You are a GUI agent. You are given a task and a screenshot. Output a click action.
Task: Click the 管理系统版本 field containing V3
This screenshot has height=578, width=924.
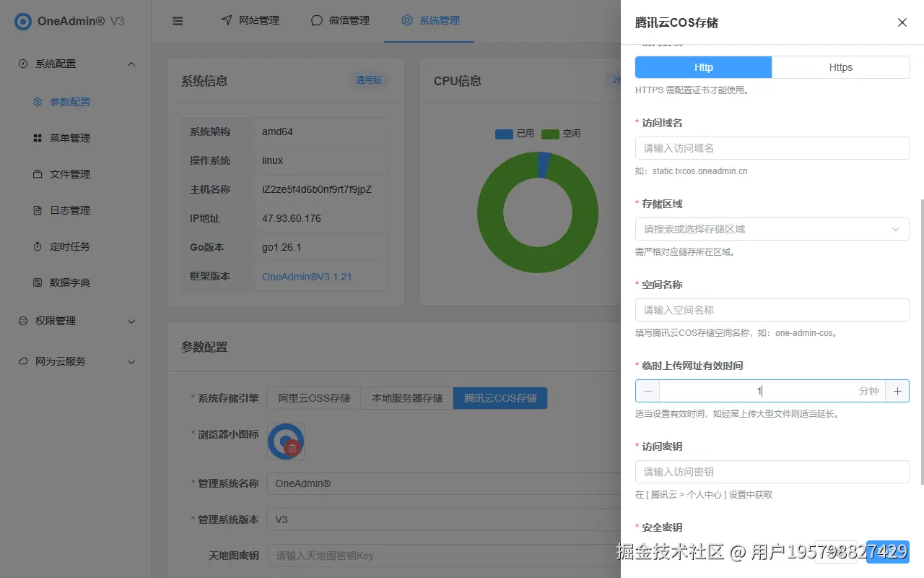pyautogui.click(x=444, y=519)
